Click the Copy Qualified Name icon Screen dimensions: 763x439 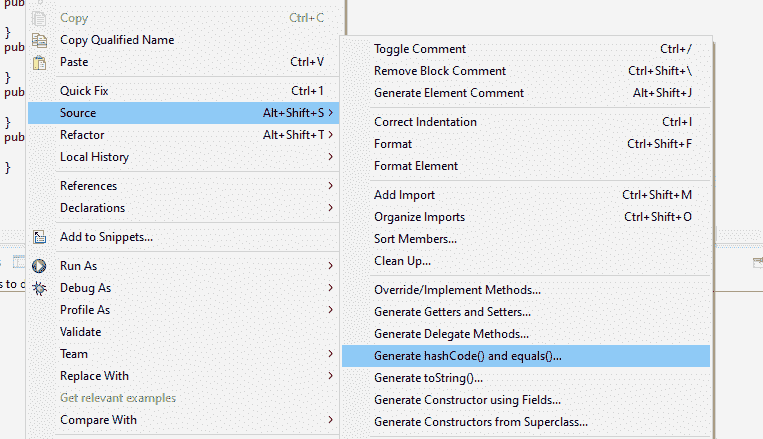pos(40,40)
